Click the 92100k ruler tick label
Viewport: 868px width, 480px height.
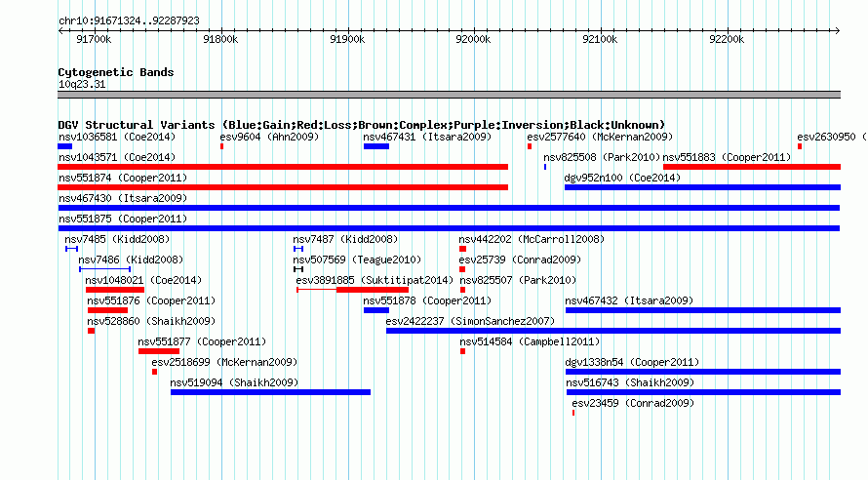(600, 39)
